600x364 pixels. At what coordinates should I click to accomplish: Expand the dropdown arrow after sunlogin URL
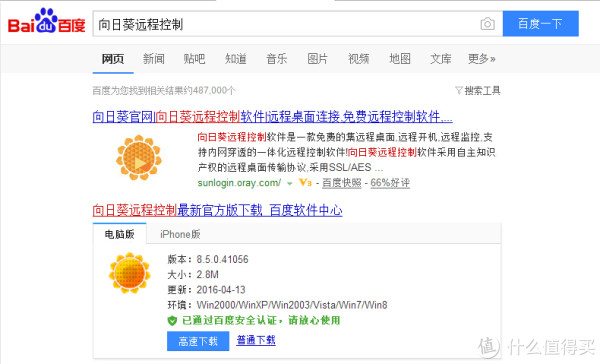point(290,184)
